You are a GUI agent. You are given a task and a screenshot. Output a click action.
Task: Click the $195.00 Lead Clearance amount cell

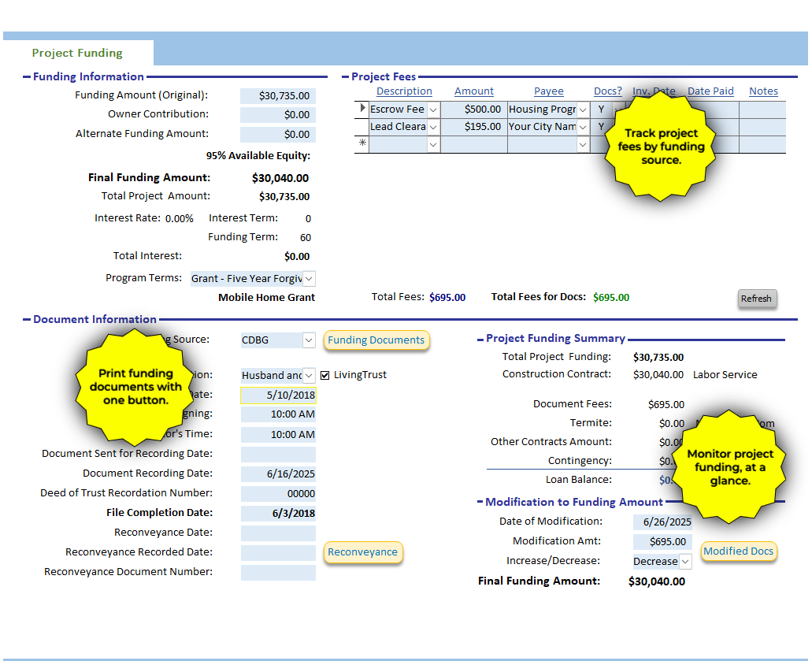pyautogui.click(x=474, y=127)
